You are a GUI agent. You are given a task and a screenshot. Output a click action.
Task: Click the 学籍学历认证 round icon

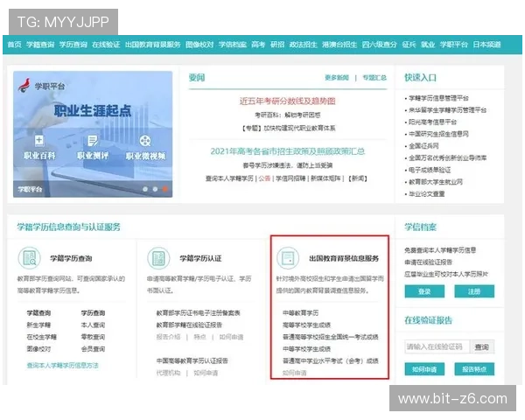coord(158,258)
